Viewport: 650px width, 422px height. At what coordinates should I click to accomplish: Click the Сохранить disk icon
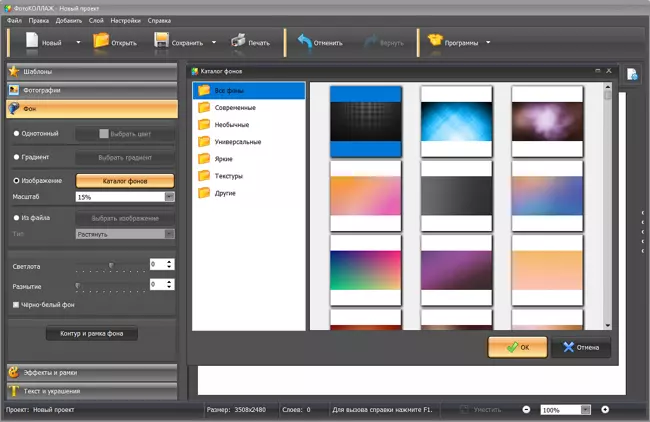(x=163, y=42)
